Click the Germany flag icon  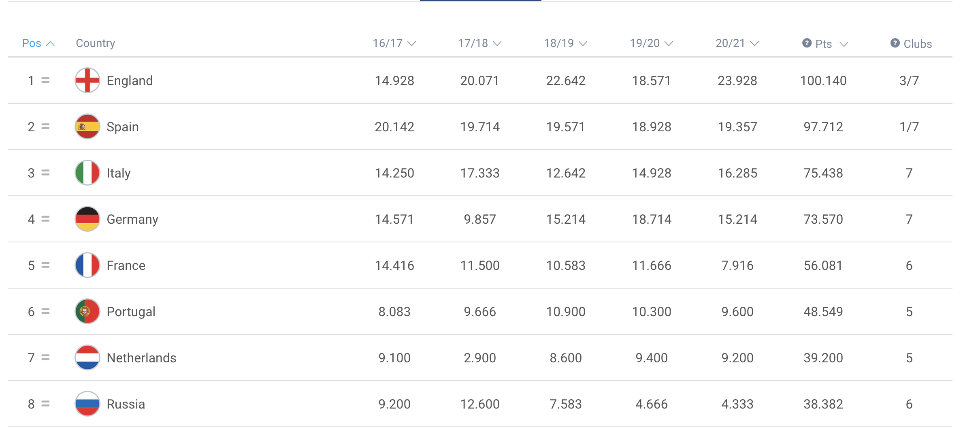coord(87,219)
